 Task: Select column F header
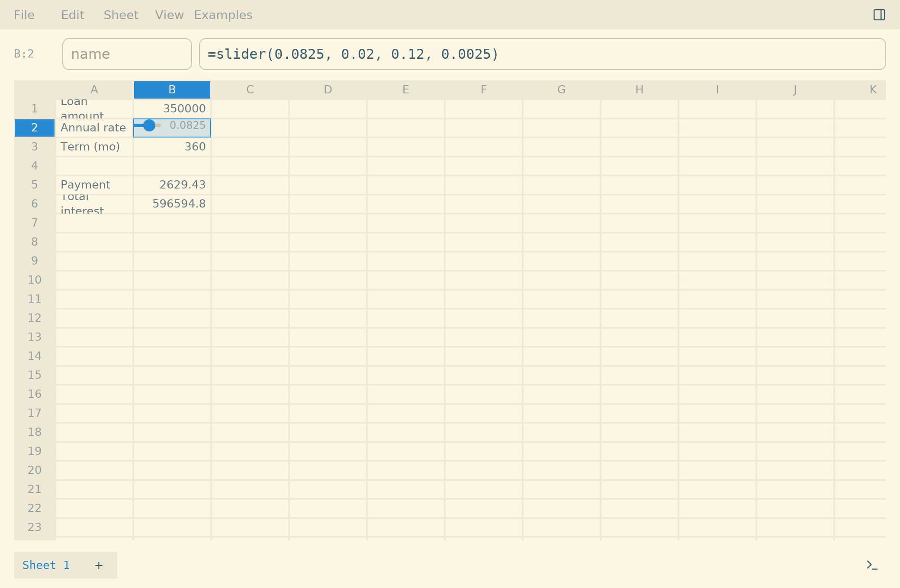pyautogui.click(x=484, y=90)
